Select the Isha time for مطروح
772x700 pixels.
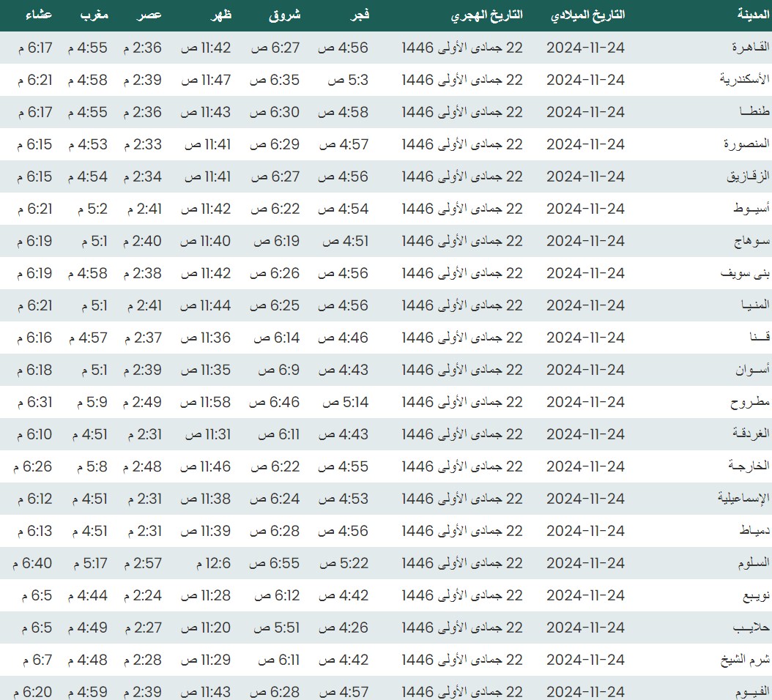pyautogui.click(x=33, y=402)
